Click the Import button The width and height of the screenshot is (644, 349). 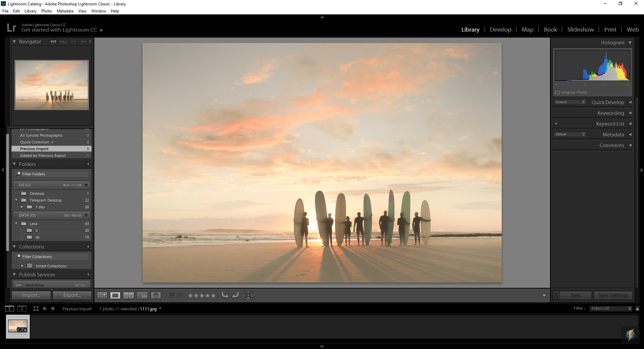coord(31,295)
